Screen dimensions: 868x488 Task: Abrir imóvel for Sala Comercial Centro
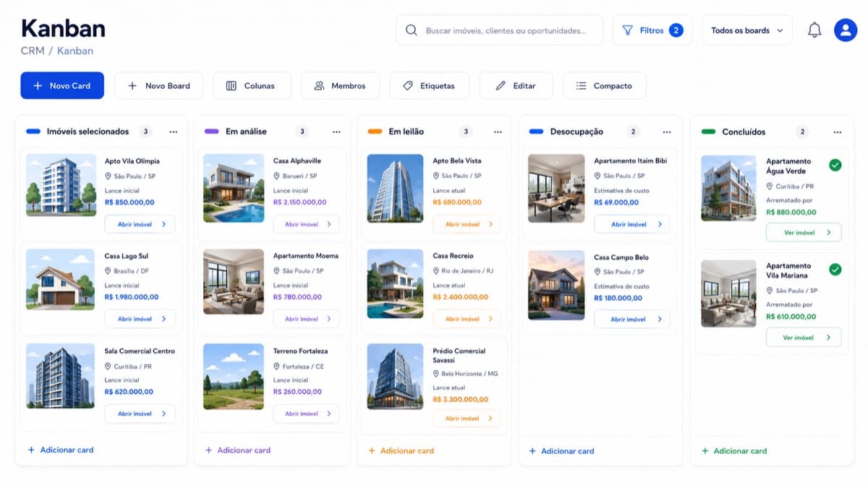click(x=140, y=414)
